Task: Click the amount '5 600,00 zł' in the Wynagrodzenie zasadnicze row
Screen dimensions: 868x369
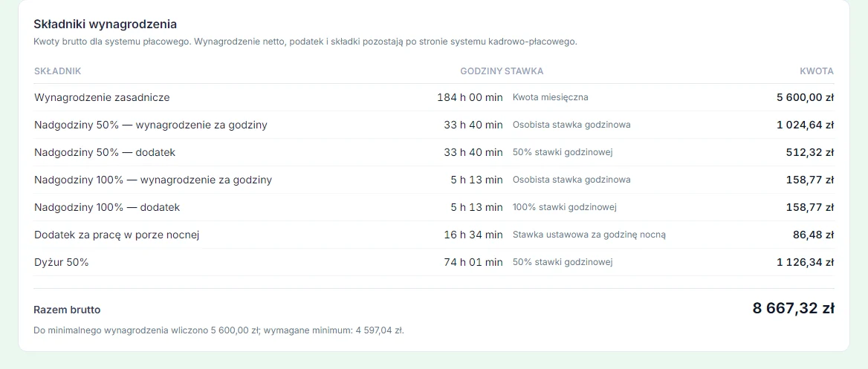Action: 805,97
